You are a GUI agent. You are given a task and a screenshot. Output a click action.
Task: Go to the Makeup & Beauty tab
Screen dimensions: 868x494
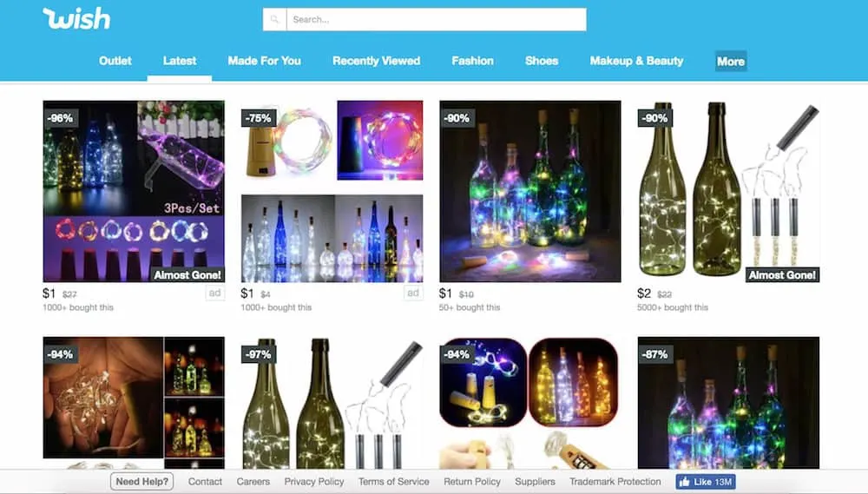(636, 61)
